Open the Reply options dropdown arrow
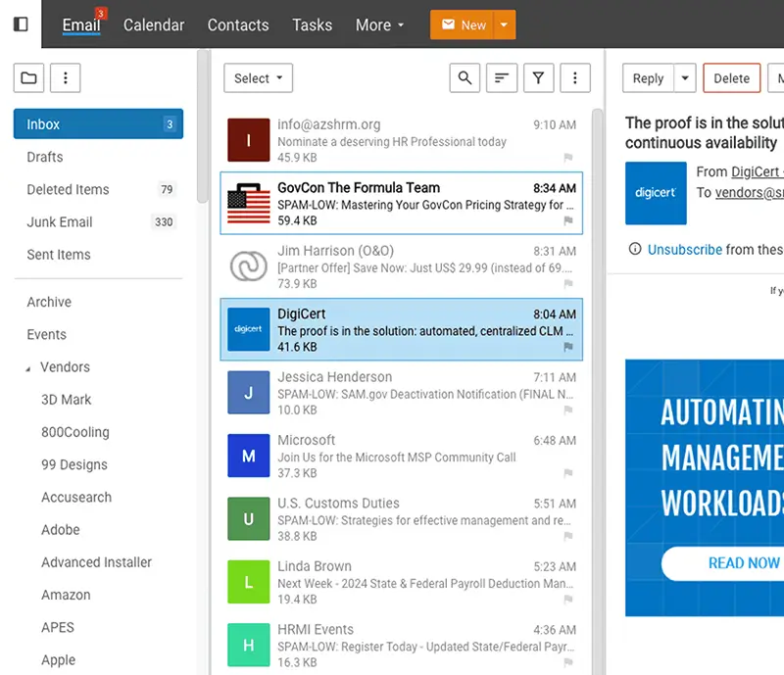This screenshot has height=675, width=784. 685,78
